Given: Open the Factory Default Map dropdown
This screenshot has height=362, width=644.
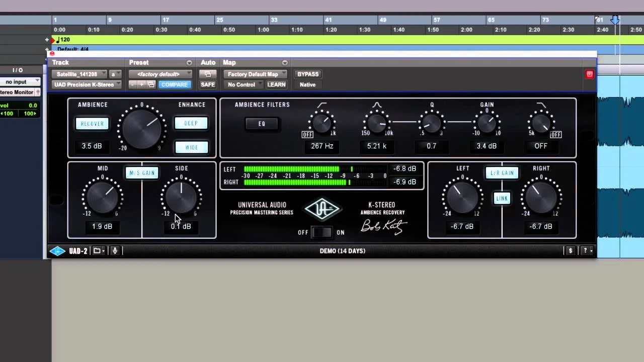Looking at the screenshot, I should tap(256, 74).
